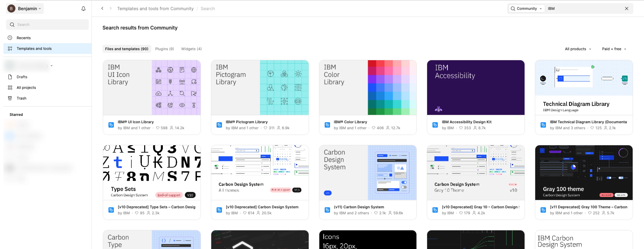Open the notifications bell
This screenshot has height=249, width=644.
84,8
